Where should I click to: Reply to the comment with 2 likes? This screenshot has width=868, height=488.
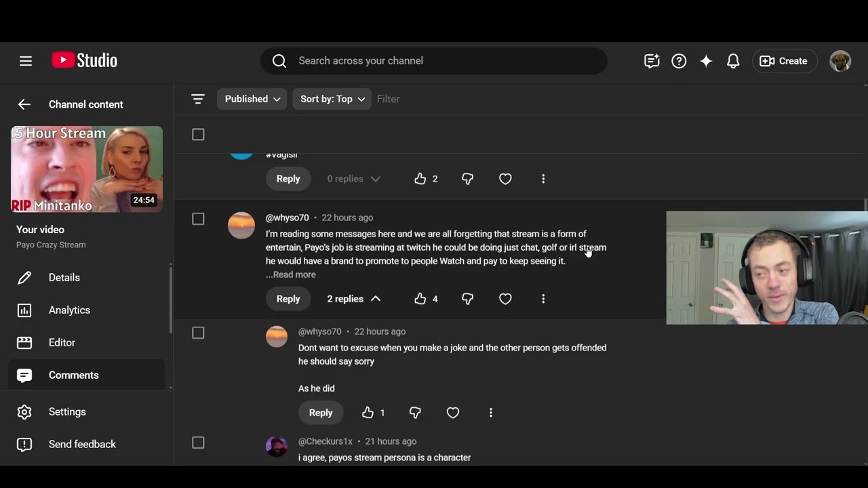pyautogui.click(x=288, y=179)
